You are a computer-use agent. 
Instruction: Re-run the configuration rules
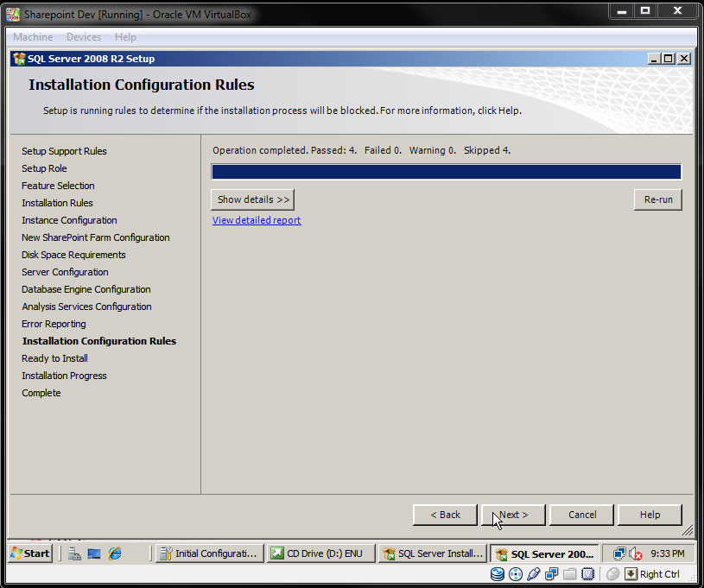[x=657, y=199]
